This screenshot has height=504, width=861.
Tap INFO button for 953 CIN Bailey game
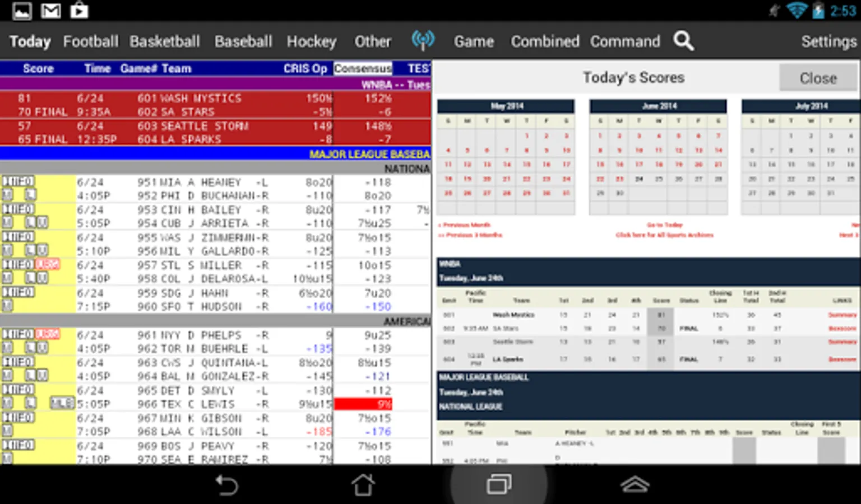(x=18, y=209)
